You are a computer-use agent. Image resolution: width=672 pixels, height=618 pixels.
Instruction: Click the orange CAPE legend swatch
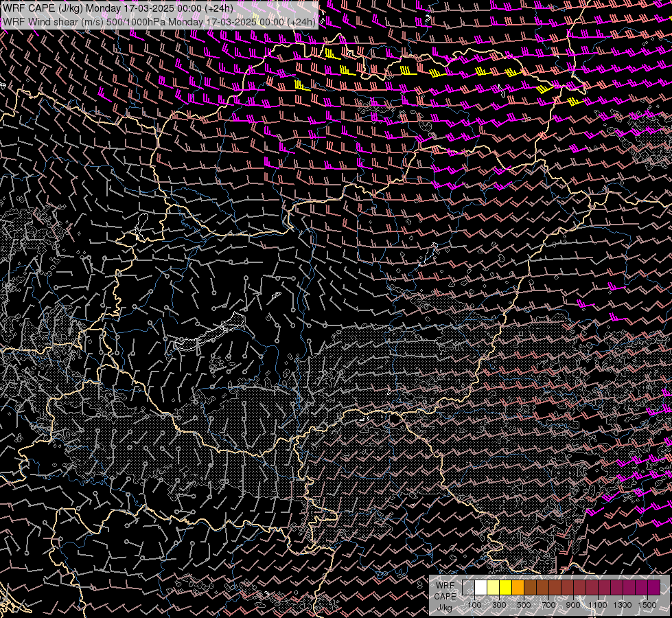(518, 587)
